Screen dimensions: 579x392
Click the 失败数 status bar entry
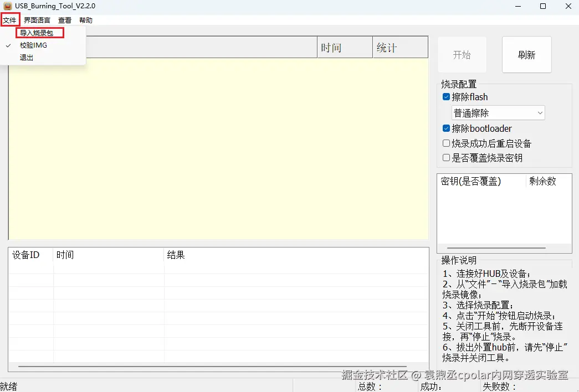tap(499, 386)
